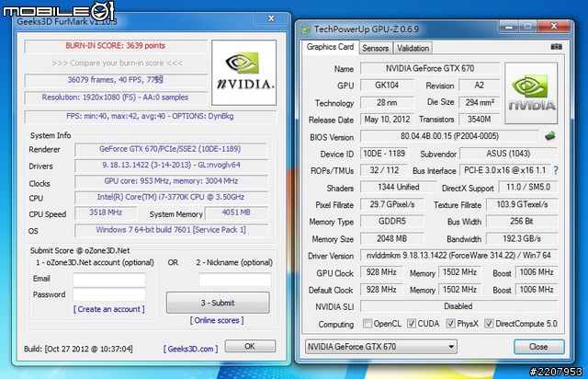Switch to the Sensors tab

click(x=376, y=48)
